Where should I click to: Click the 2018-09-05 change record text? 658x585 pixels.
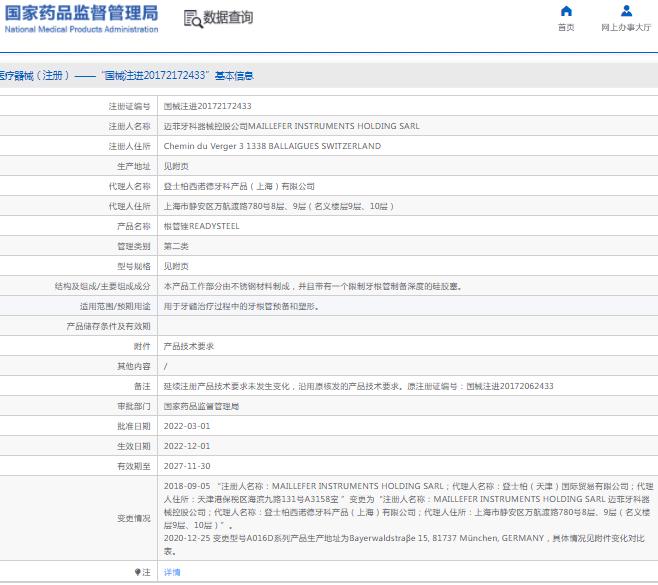(x=408, y=506)
